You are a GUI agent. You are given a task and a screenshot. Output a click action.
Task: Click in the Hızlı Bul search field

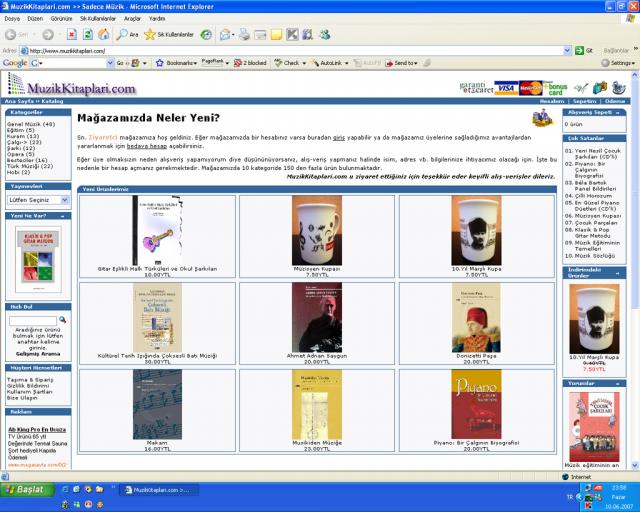click(x=33, y=321)
